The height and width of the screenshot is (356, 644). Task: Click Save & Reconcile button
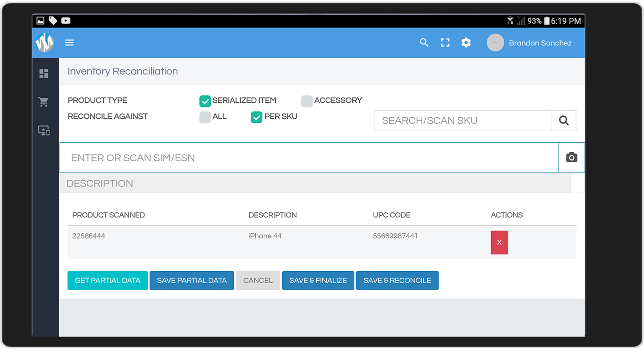(397, 281)
